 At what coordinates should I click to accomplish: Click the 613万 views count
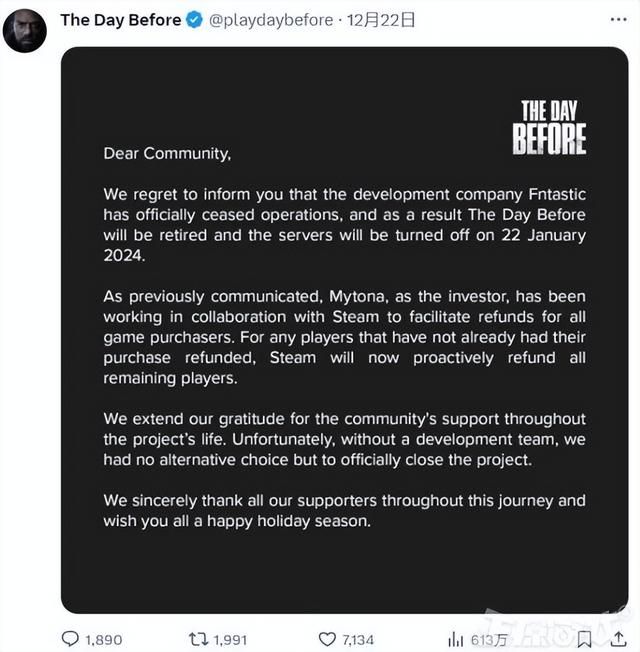[488, 638]
